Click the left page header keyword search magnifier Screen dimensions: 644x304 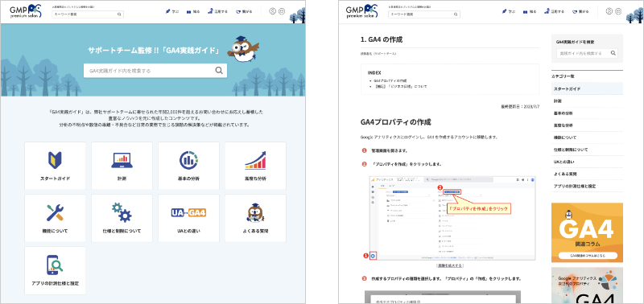point(119,14)
